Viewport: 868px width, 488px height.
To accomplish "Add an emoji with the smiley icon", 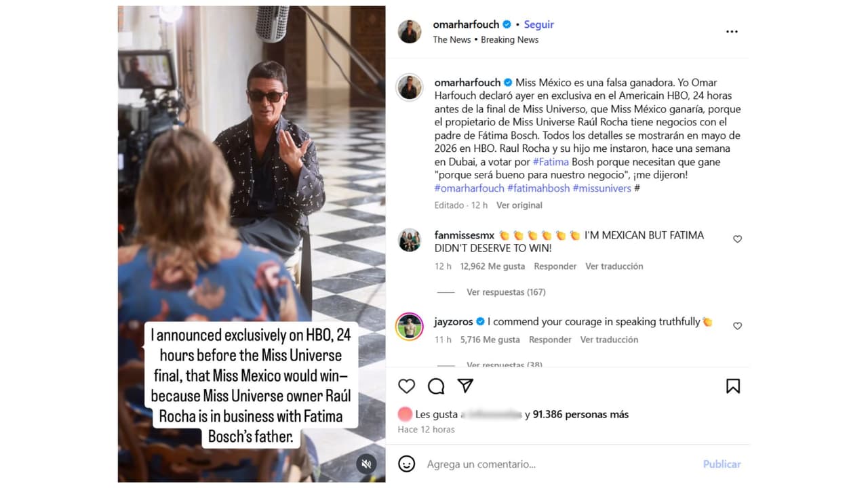I will [x=406, y=464].
